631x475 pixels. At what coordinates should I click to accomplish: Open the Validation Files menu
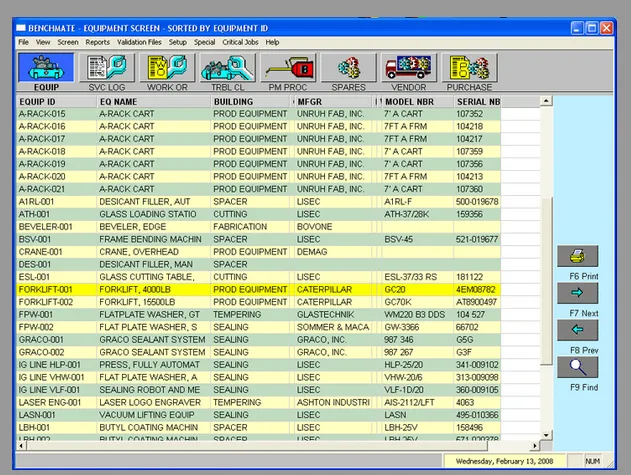[139, 42]
